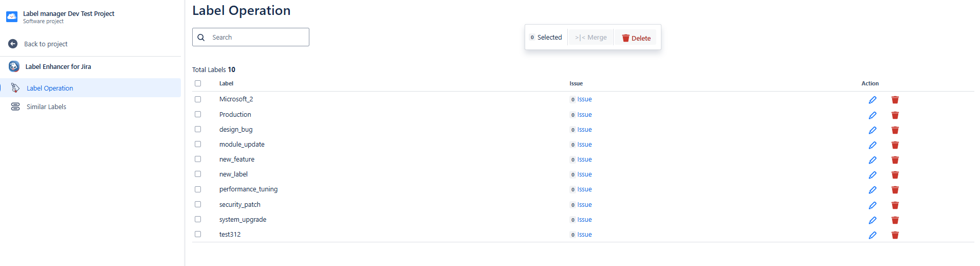The image size is (980, 266).
Task: Click the performance_tuning label name
Action: coord(248,189)
